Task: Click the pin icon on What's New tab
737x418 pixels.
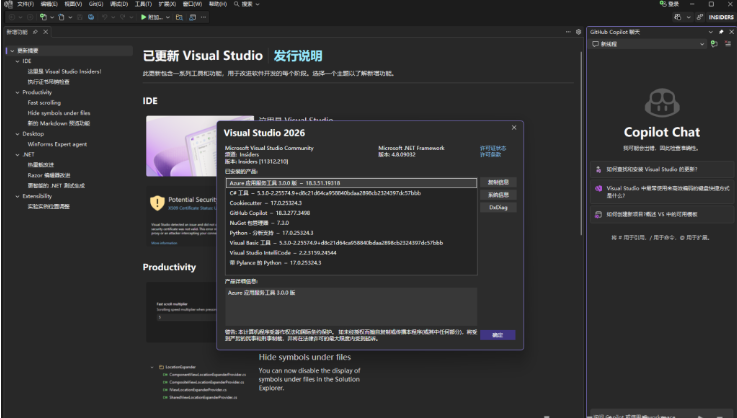Action: click(36, 33)
